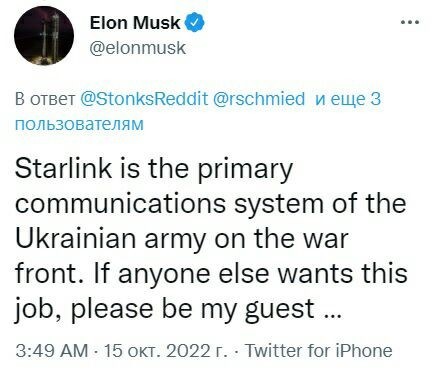Open Elon Musk's round profile avatar
Image resolution: width=436 pixels, height=381 pixels.
tap(44, 36)
